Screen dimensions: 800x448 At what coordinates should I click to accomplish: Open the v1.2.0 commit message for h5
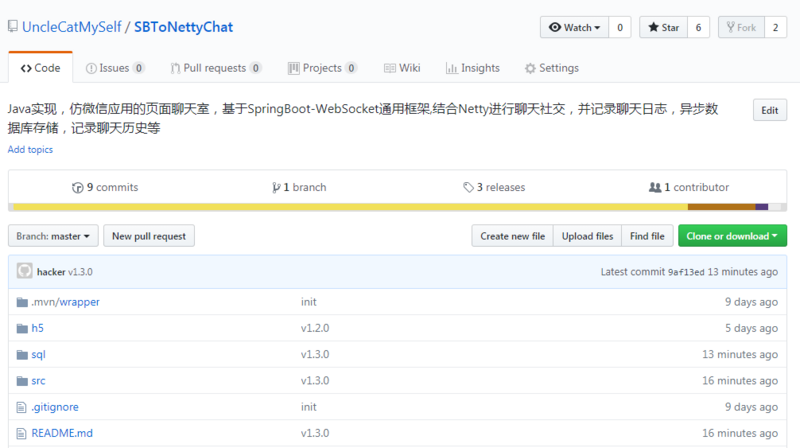(315, 328)
